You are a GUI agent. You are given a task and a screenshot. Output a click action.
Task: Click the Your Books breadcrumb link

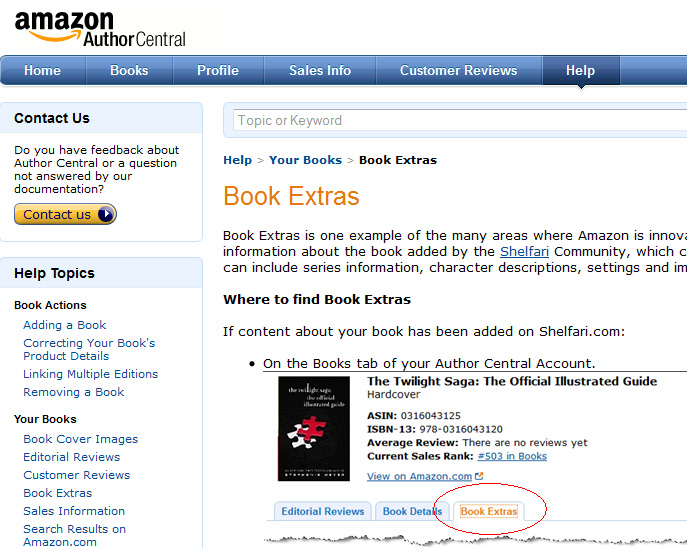(305, 160)
